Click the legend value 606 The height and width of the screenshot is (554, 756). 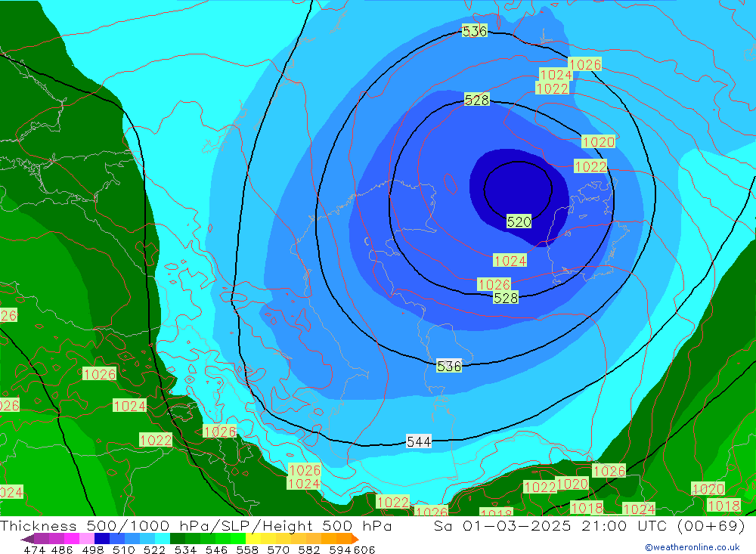364,549
